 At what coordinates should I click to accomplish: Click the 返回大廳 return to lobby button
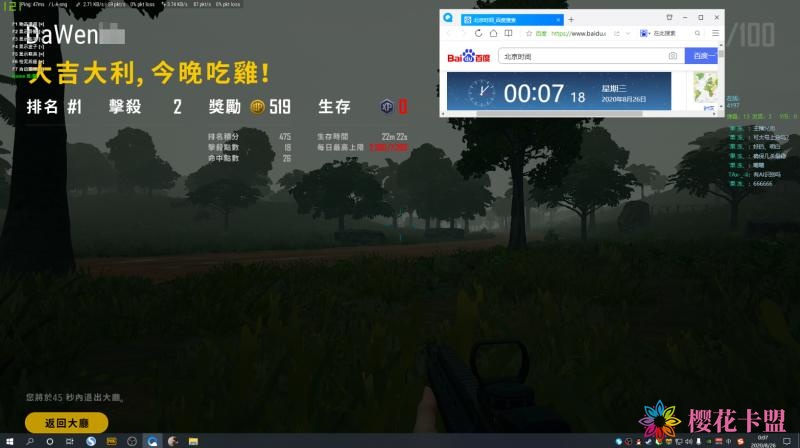66,422
